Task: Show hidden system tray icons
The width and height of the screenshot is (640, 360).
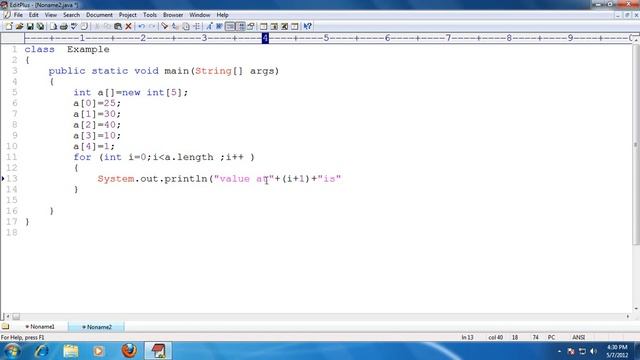Action: pyautogui.click(x=559, y=351)
